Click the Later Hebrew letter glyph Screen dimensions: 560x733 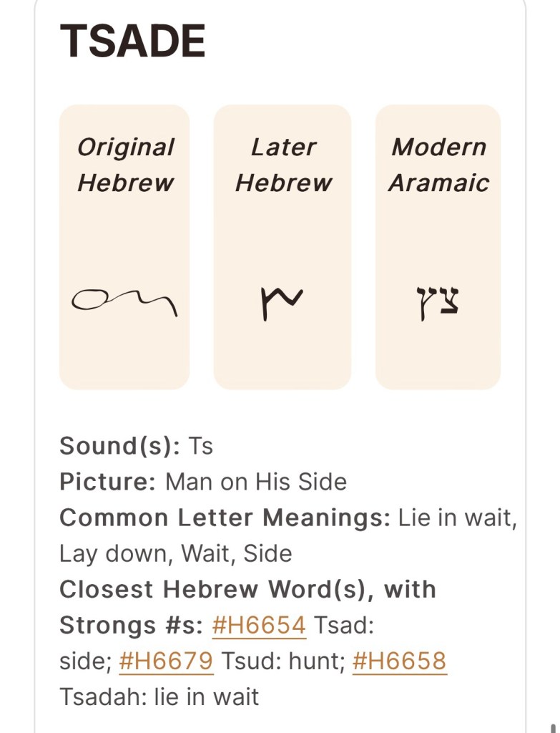click(282, 303)
